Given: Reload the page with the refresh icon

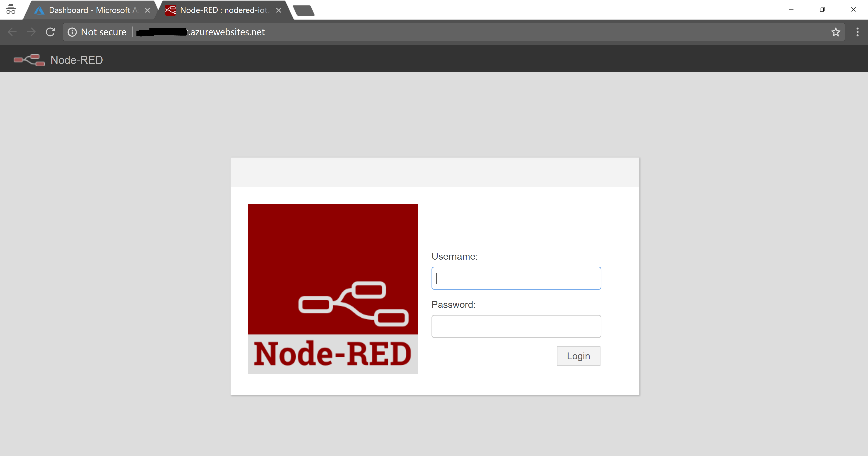Looking at the screenshot, I should click(51, 32).
